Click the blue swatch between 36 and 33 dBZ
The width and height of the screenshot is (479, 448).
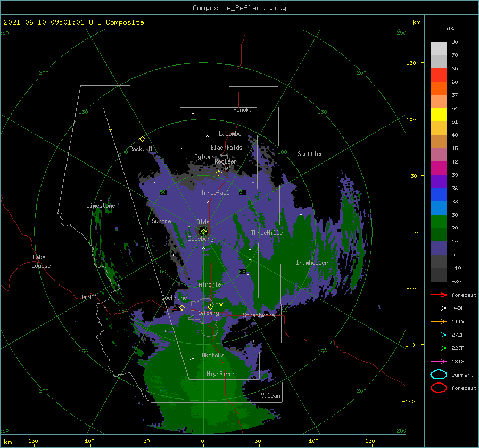(439, 195)
